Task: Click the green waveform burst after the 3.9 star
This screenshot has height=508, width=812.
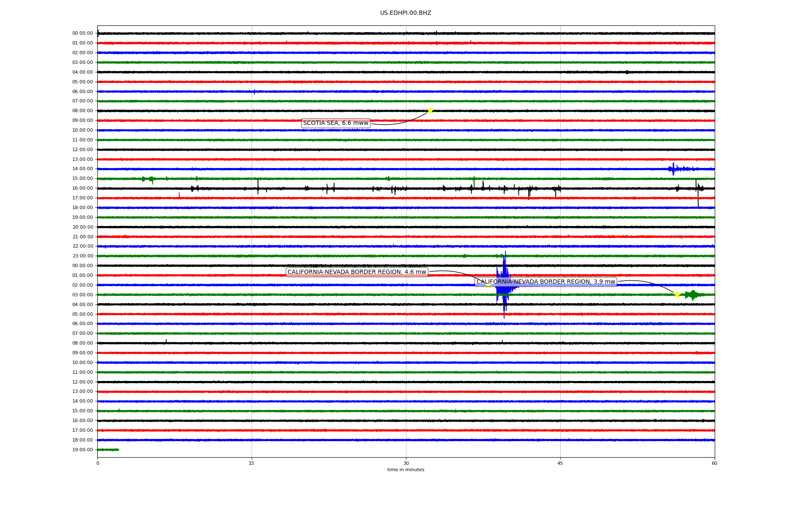Action: (694, 295)
